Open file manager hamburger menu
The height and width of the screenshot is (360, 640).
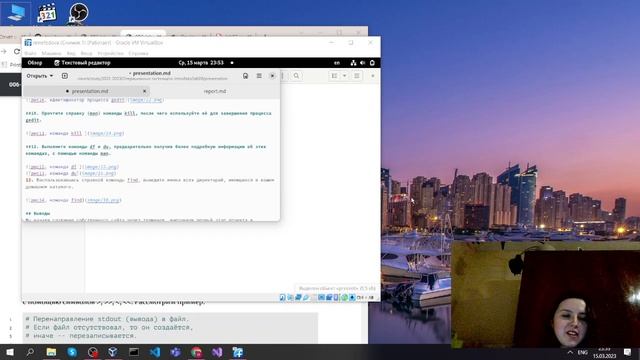pos(357,76)
